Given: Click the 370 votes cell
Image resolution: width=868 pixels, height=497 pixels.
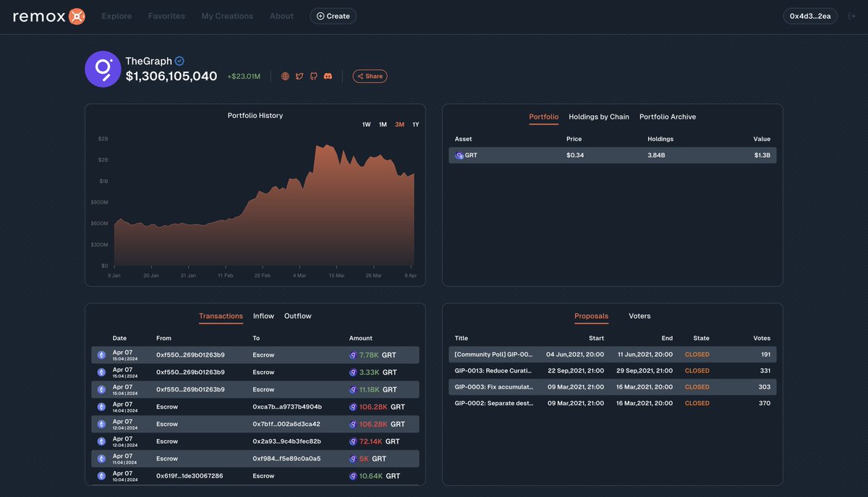Looking at the screenshot, I should (765, 404).
